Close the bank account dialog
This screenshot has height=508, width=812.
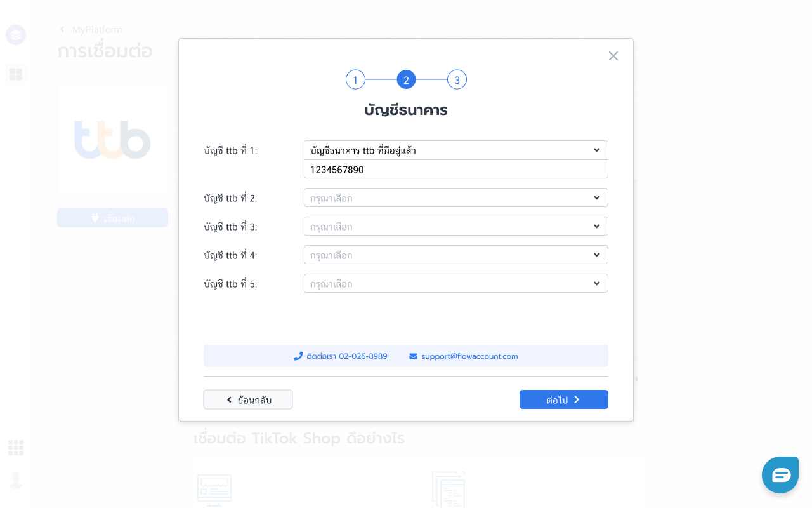coord(613,56)
